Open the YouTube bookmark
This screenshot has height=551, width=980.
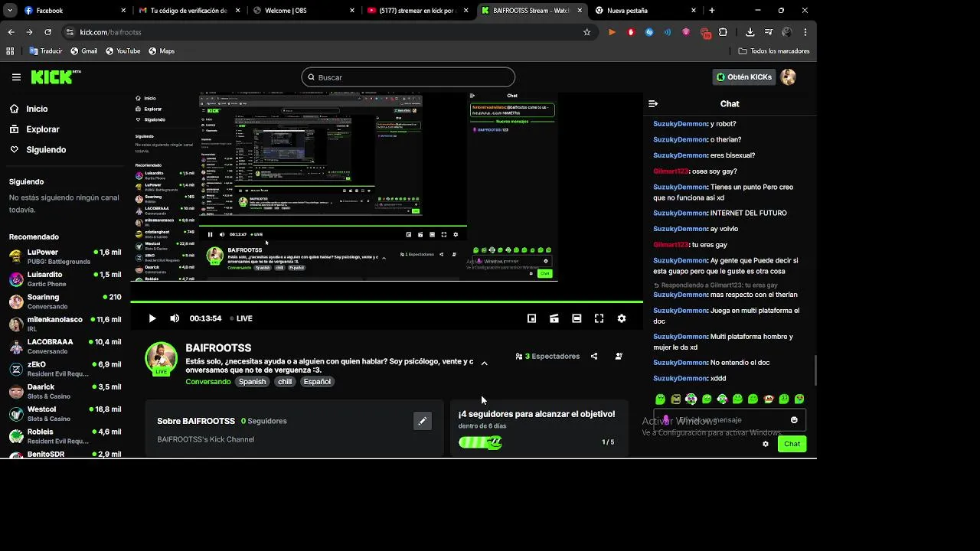[122, 51]
